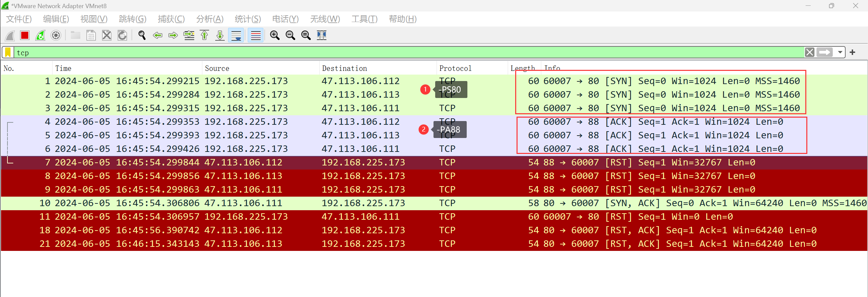
Task: Select packet 7 RST from 47.113.106.112
Action: point(434,162)
